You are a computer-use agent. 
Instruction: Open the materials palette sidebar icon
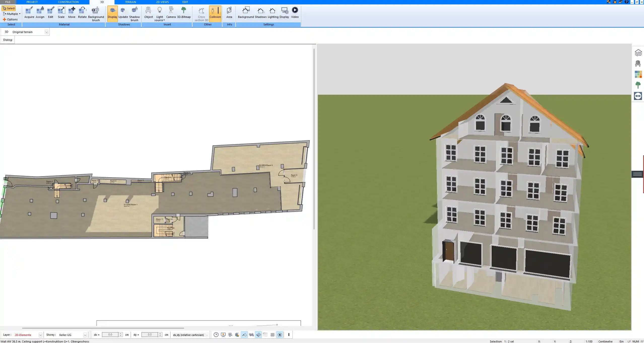638,74
